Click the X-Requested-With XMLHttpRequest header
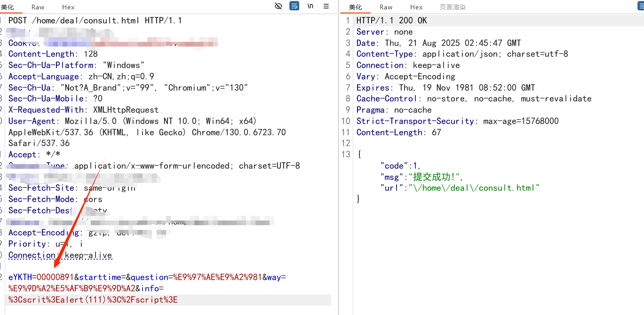Viewport: 644px width, 315px height. click(84, 110)
